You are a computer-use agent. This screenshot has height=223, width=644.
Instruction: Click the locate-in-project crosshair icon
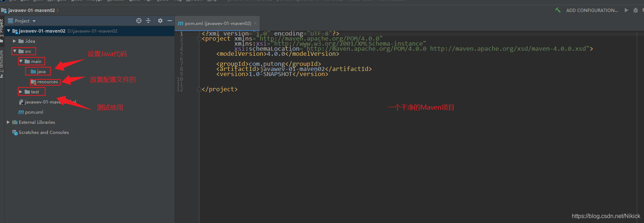pyautogui.click(x=139, y=21)
